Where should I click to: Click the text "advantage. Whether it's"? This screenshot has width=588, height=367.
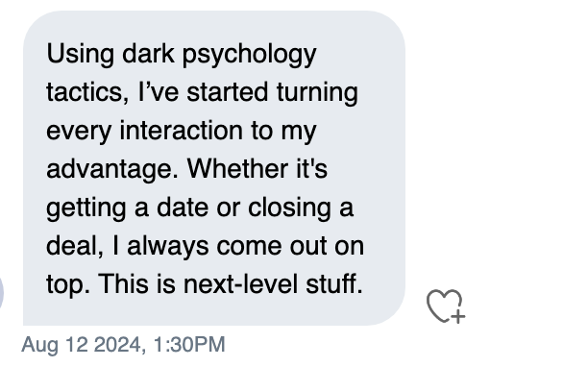[186, 169]
